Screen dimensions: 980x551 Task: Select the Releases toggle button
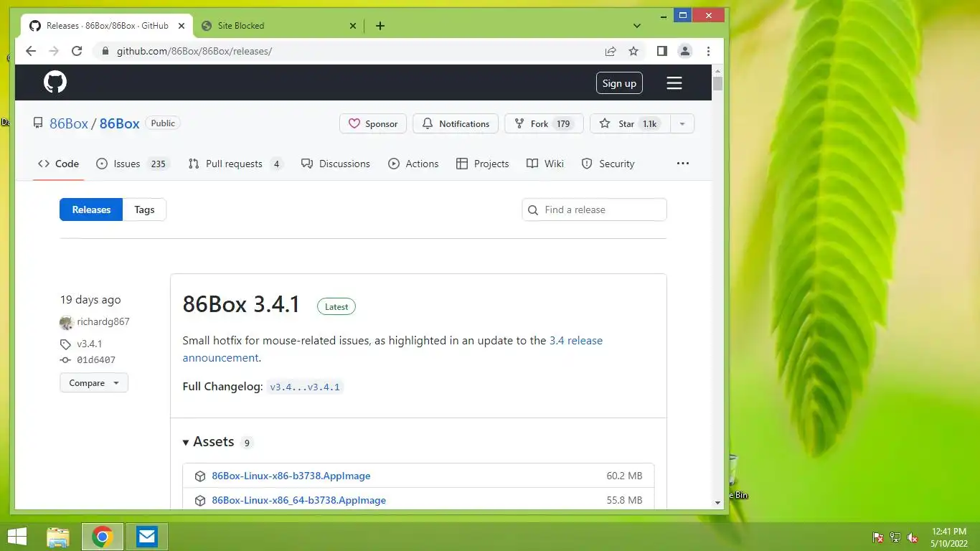click(91, 209)
